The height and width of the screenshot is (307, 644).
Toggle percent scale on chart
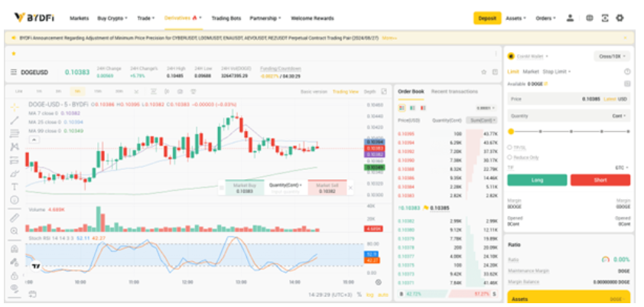coord(359,295)
